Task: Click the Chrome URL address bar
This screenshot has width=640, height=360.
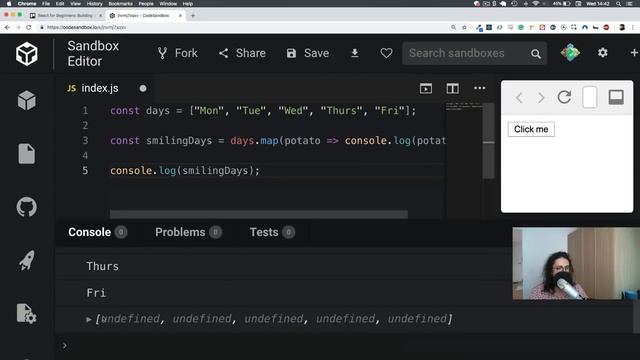Action: [x=245, y=27]
